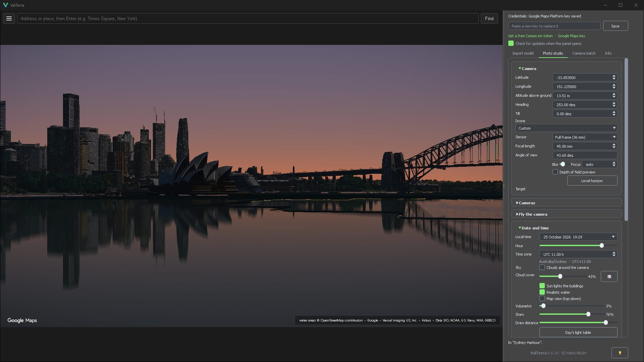Screen dimensions: 644x362
Task: Open 'Get a free Cesium ion token' link
Action: pos(530,36)
